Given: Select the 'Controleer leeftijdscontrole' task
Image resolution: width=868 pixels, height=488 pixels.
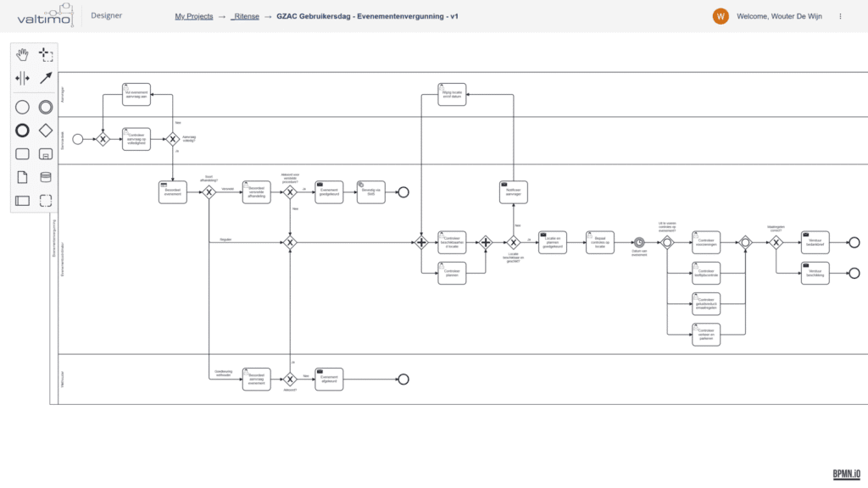Looking at the screenshot, I should (x=706, y=274).
